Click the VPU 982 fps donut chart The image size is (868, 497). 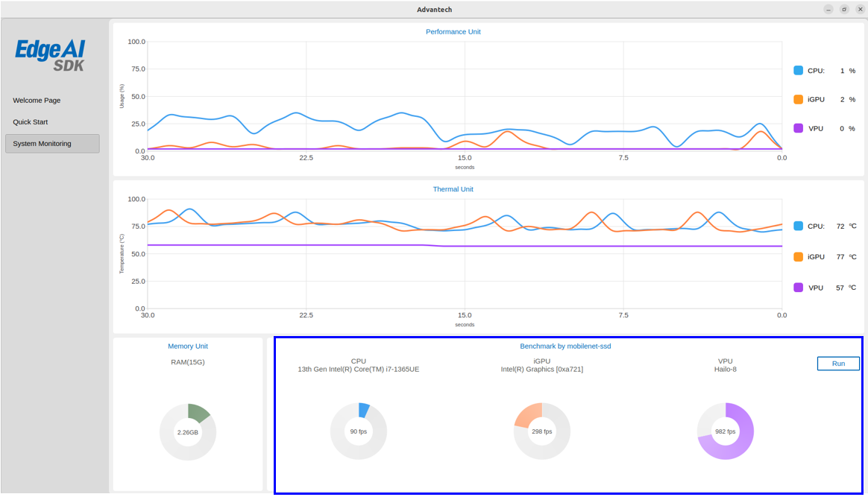point(726,431)
